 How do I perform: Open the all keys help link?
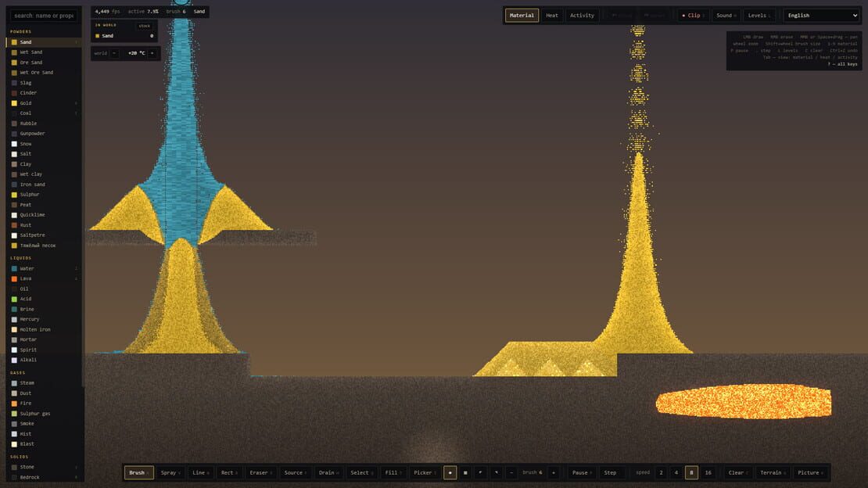pyautogui.click(x=842, y=64)
